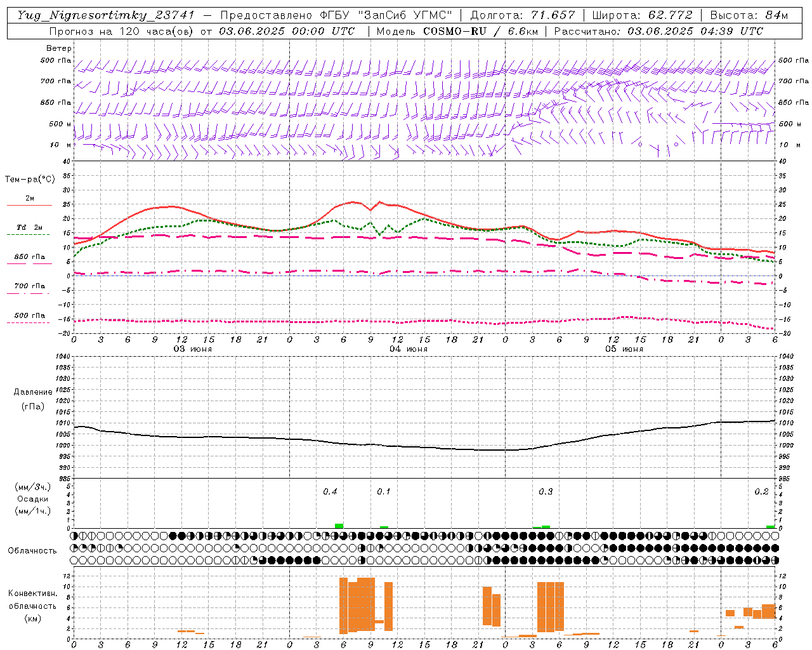812x650 pixels.
Task: Click the station title Yug_Nignesortimky_23741
Action: pyautogui.click(x=106, y=15)
